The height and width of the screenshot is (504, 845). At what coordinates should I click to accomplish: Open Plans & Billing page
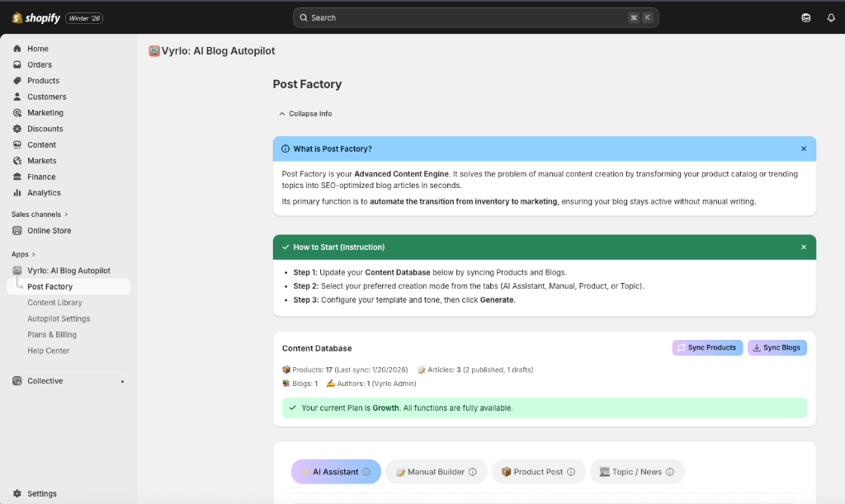(x=52, y=335)
